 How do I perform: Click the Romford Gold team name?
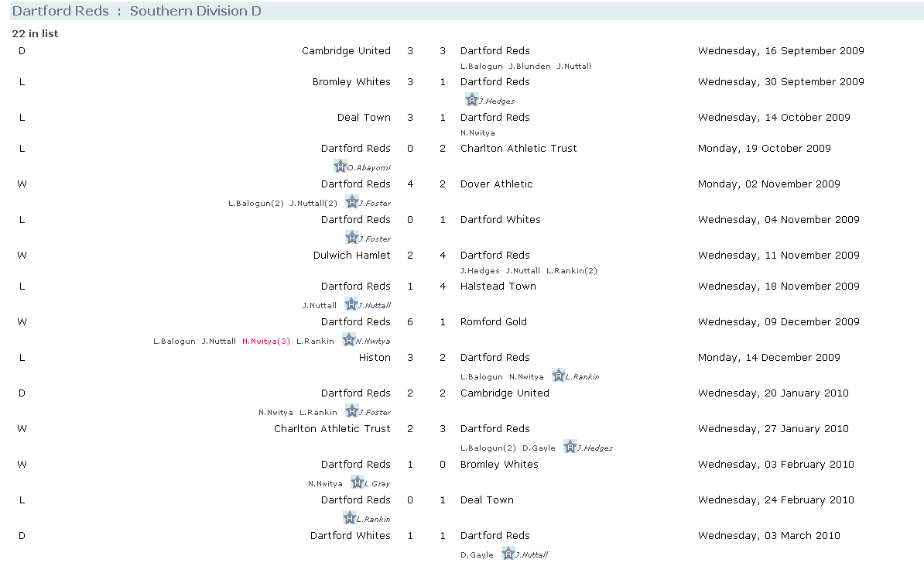coord(493,322)
